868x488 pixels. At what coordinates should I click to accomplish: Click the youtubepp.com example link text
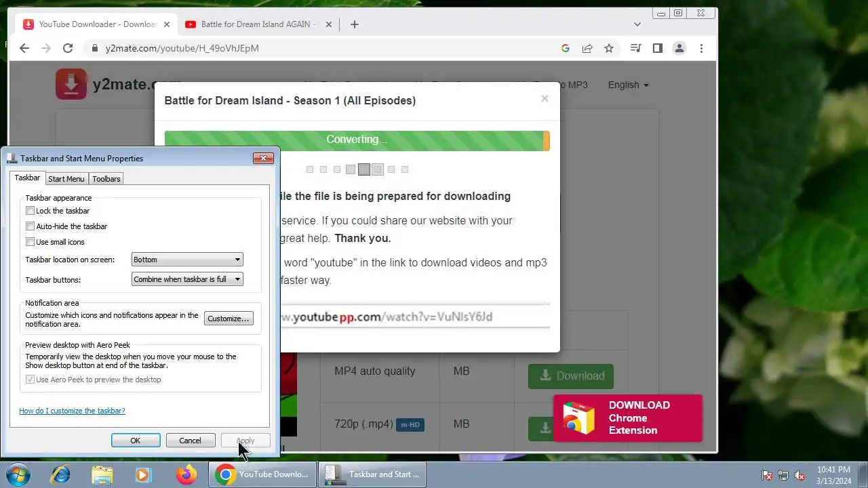(386, 317)
